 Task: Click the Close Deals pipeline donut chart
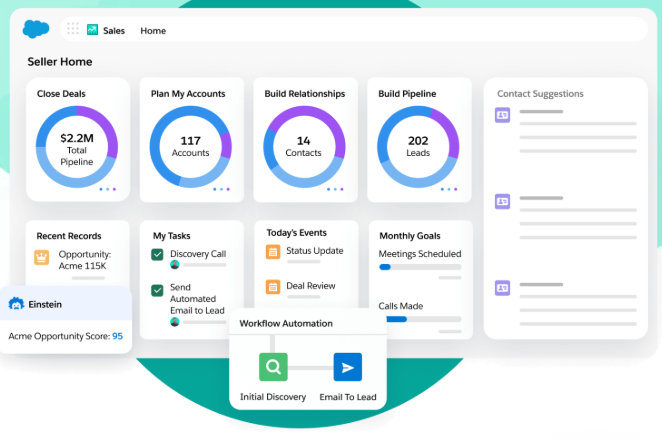76,147
